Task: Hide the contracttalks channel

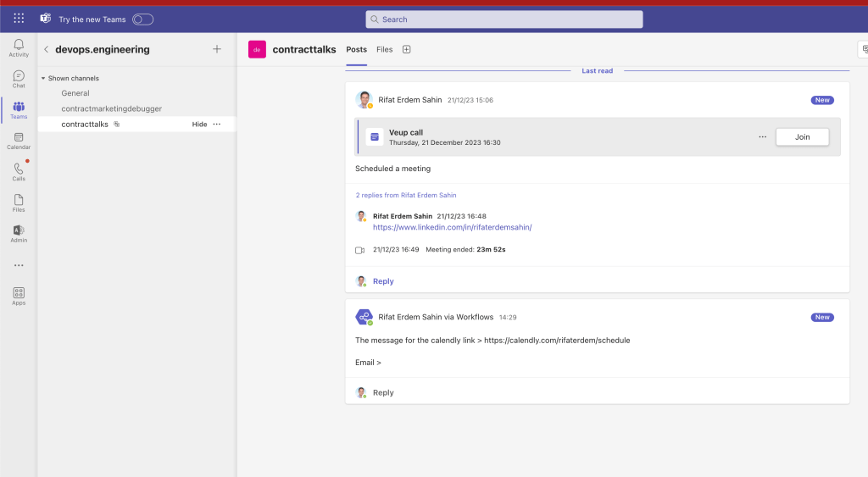Action: coord(199,124)
